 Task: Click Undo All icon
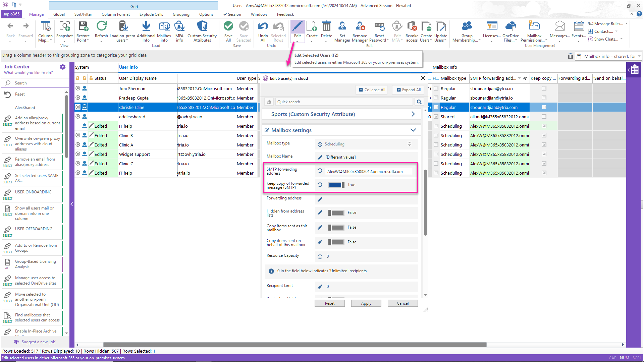coord(263,26)
